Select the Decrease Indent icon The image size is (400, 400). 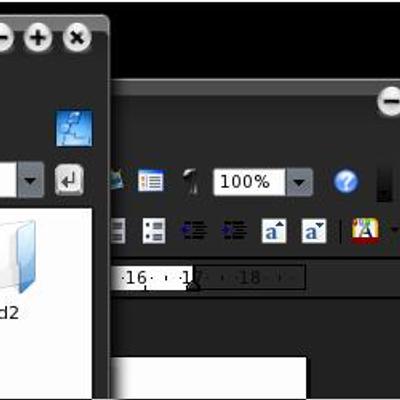click(194, 230)
